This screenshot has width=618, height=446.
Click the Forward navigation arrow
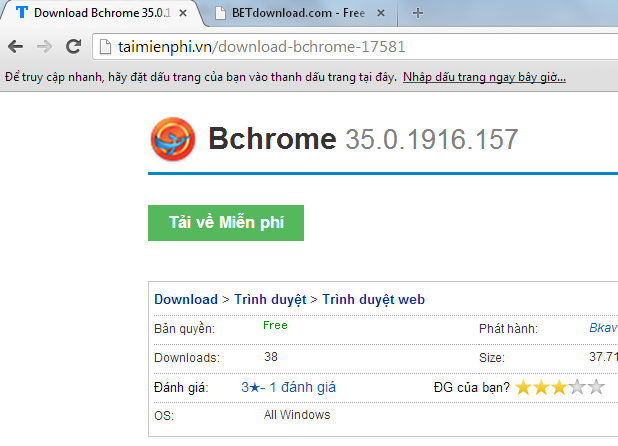44,46
